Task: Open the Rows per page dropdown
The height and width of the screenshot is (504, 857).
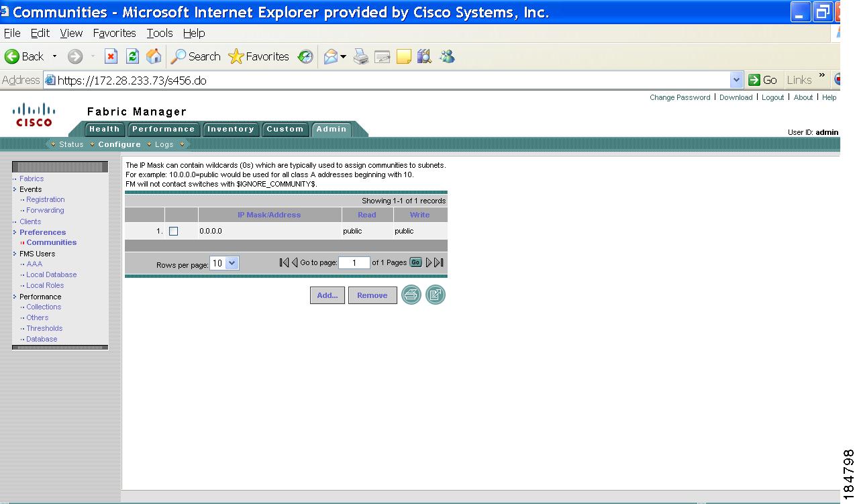Action: tap(224, 264)
